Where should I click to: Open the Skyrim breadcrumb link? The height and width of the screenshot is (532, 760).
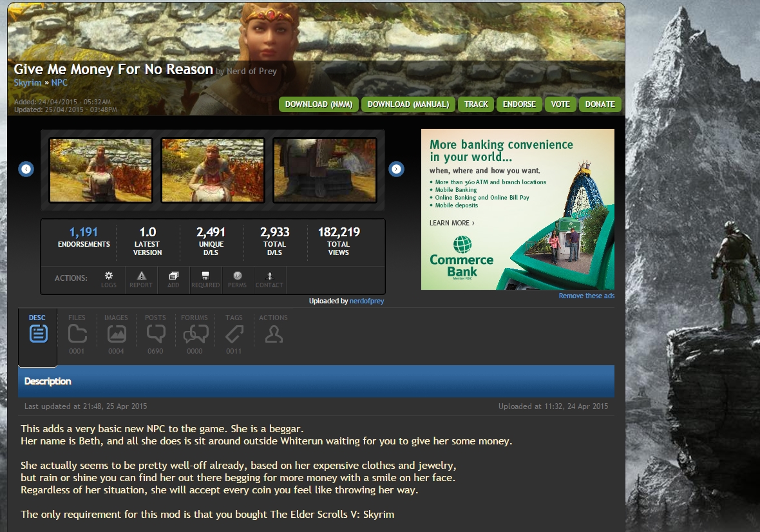[x=28, y=82]
